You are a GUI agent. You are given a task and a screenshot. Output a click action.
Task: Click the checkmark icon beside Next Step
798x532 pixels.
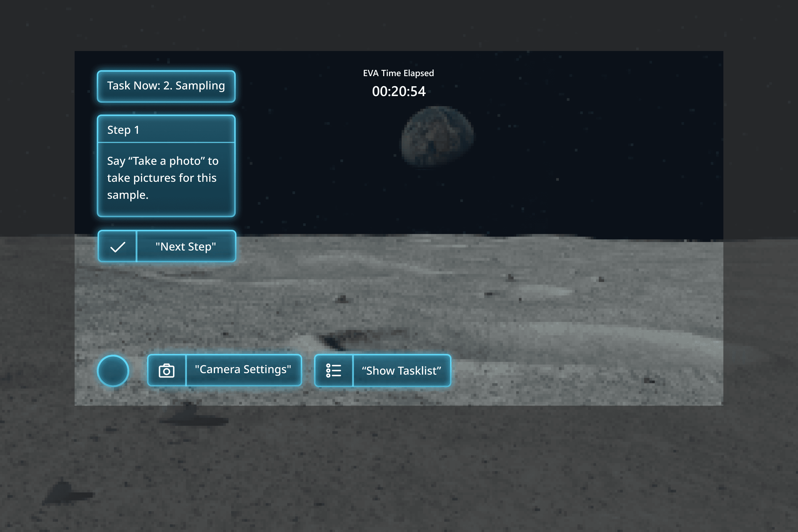(x=117, y=247)
